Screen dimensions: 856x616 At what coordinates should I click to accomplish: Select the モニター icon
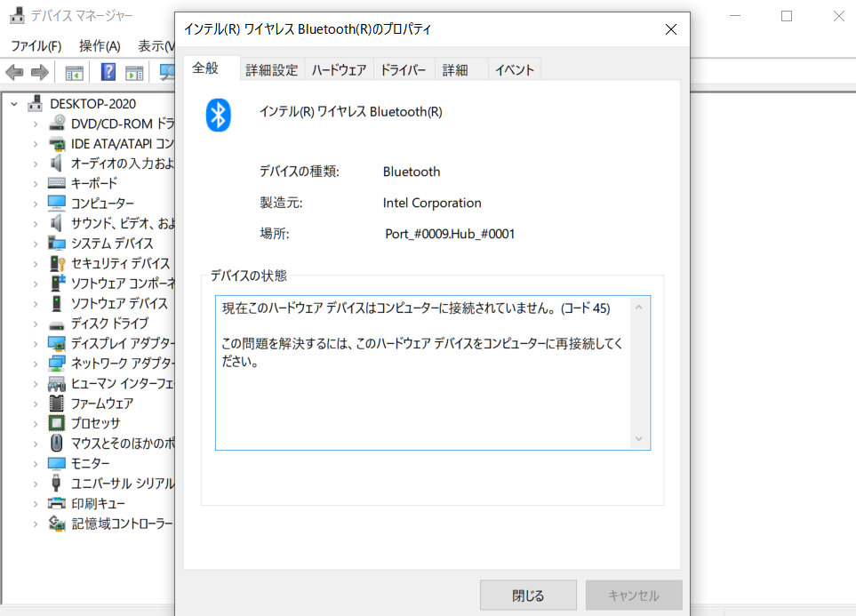click(57, 463)
